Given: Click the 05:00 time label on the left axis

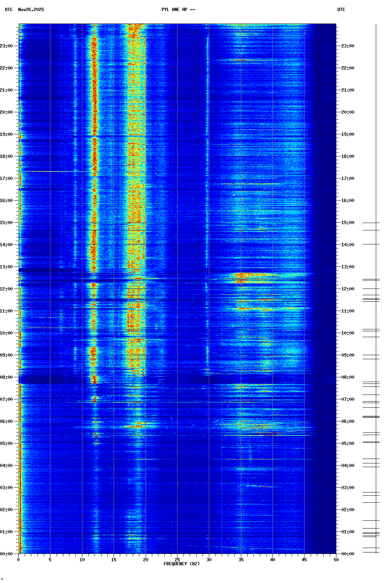Looking at the screenshot, I should [x=6, y=444].
